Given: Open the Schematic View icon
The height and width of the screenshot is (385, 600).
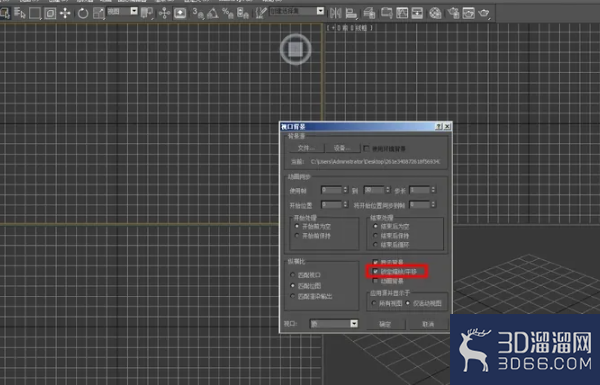Looking at the screenshot, I should point(417,13).
